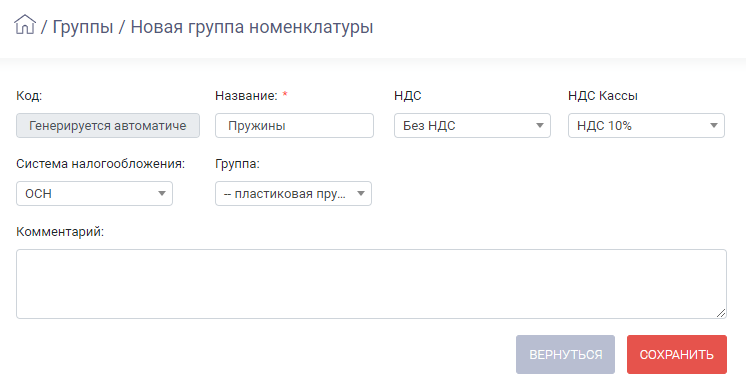Click the Вернуться button
The height and width of the screenshot is (388, 746).
click(565, 354)
